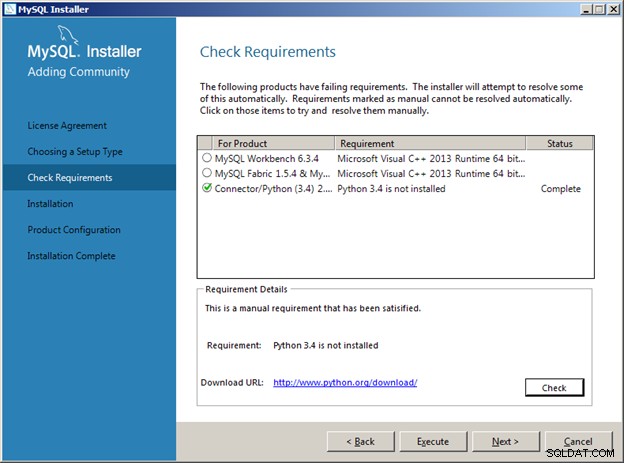The image size is (624, 463).
Task: Select the MySQL Fabric 1.5.4 & My... product text
Action: coord(272,174)
